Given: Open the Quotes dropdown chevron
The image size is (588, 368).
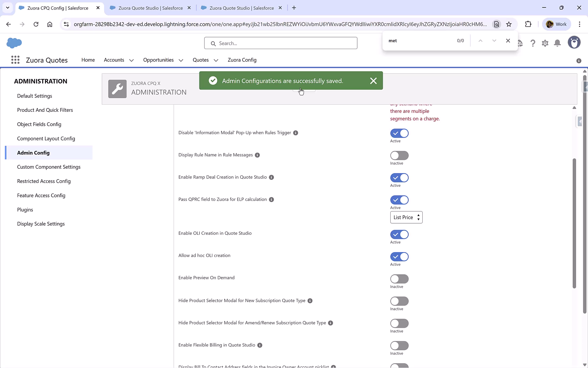Looking at the screenshot, I should point(216,60).
